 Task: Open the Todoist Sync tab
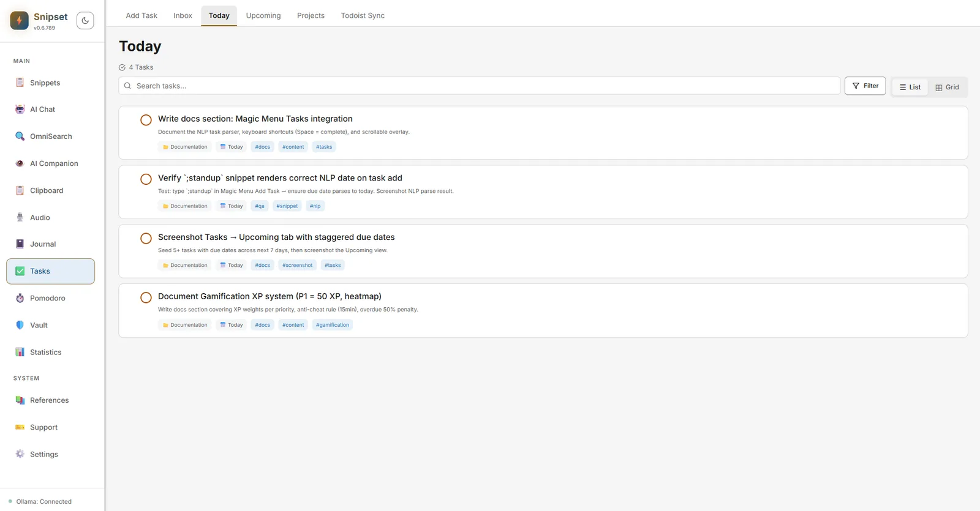(363, 15)
